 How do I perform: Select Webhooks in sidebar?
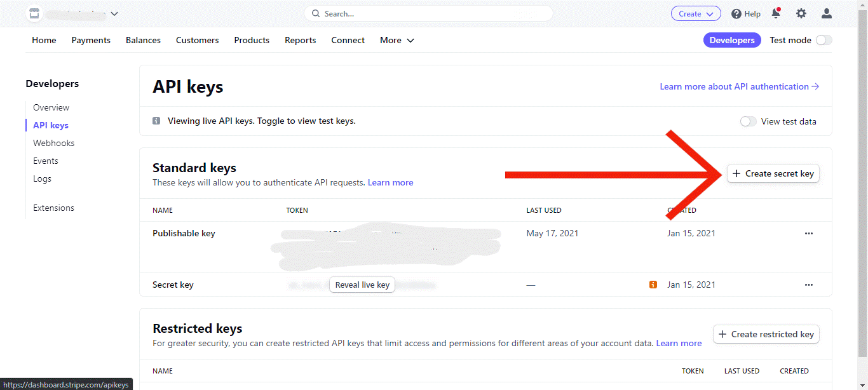pyautogui.click(x=54, y=143)
